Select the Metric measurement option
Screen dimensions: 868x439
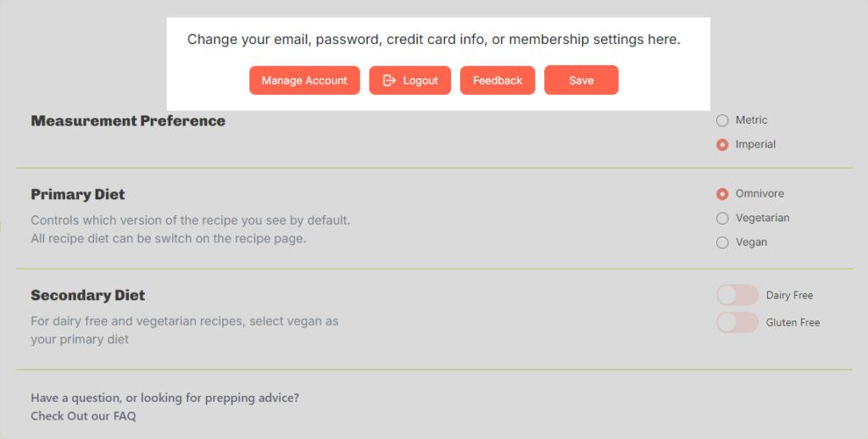tap(722, 120)
